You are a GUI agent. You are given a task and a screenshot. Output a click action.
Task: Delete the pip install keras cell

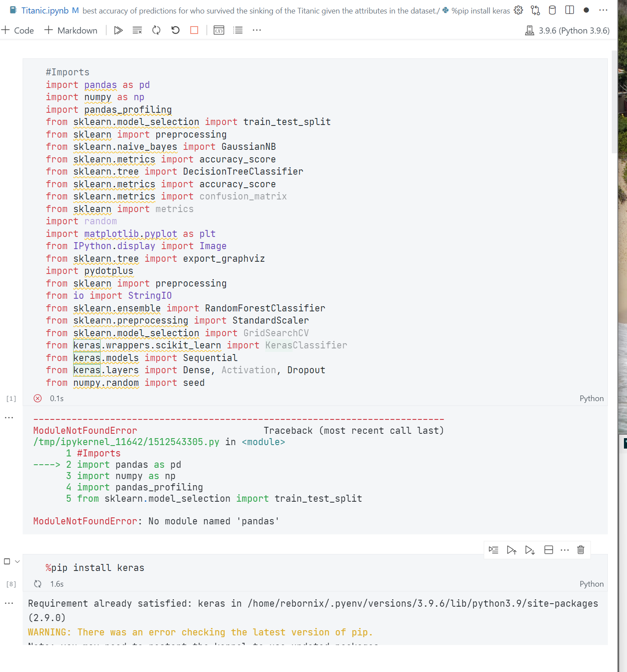click(580, 550)
